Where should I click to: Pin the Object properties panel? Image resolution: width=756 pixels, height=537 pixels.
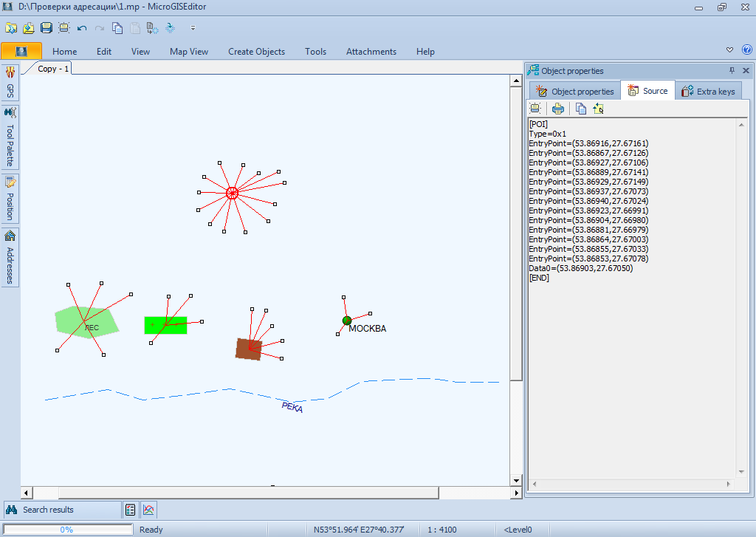click(732, 71)
